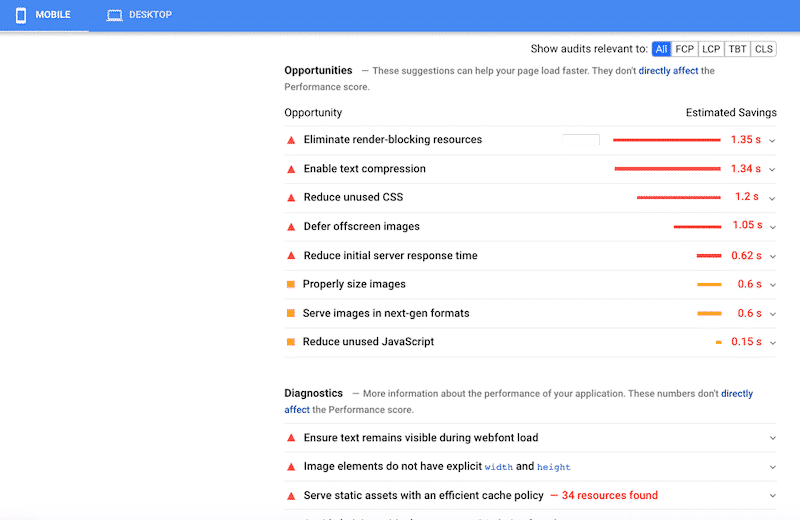Filter audits by FCP
The height and width of the screenshot is (520, 800).
(x=685, y=49)
